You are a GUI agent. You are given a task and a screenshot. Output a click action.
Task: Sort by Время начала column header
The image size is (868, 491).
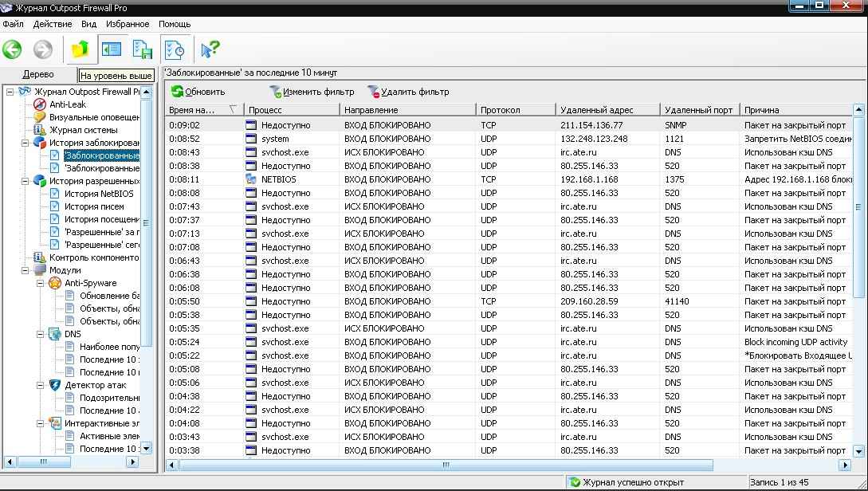(x=205, y=110)
